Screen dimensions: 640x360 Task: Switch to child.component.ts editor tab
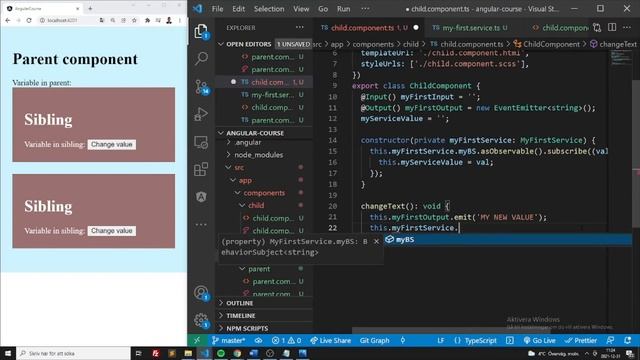point(368,28)
